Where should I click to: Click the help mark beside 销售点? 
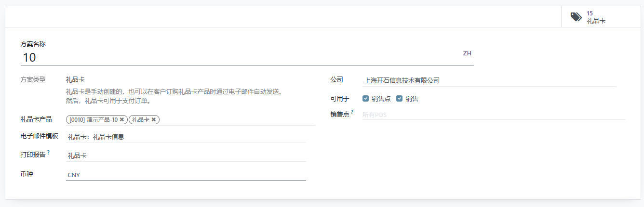352,112
